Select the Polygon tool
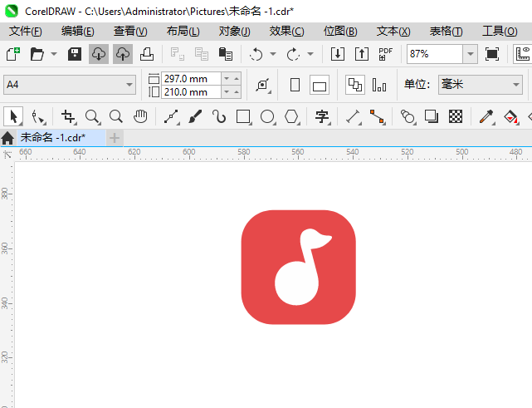 [x=291, y=117]
